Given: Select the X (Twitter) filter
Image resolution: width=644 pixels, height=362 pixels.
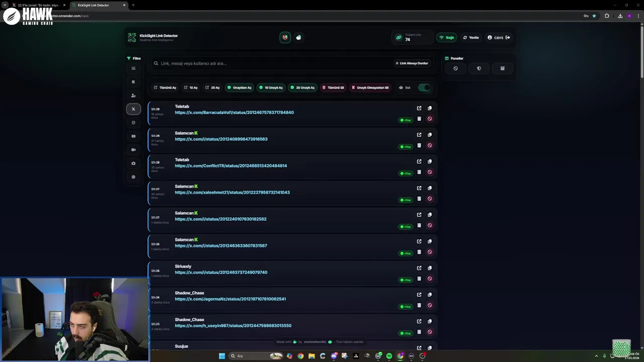Looking at the screenshot, I should 133,109.
